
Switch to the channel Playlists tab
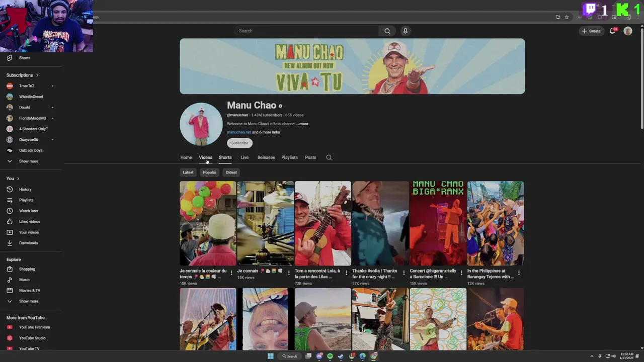[x=289, y=157]
